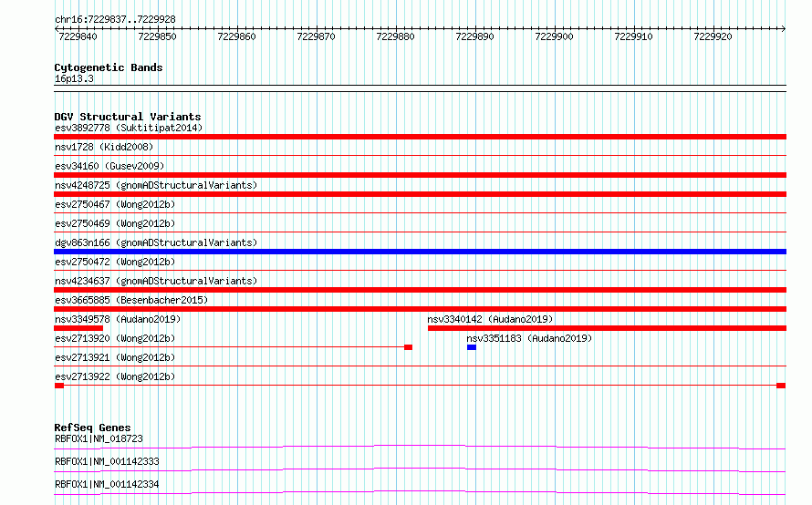The image size is (812, 505).
Task: Open variant nsv4234637 (gnomADStructuralVariants) label
Action: click(156, 281)
